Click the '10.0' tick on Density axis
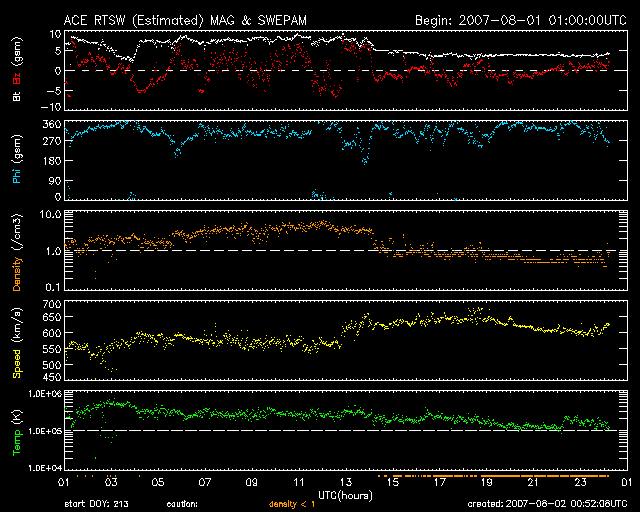 pyautogui.click(x=50, y=214)
